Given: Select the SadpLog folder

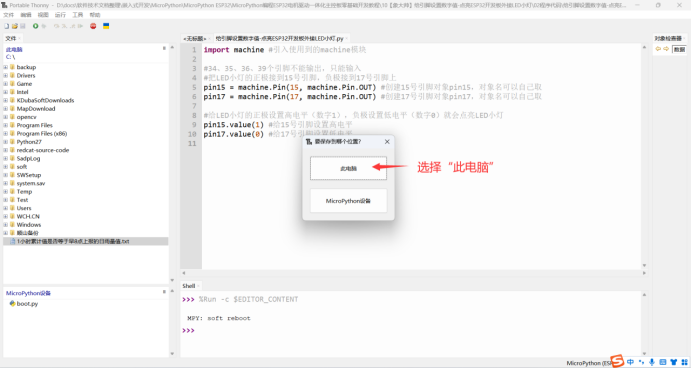Looking at the screenshot, I should [x=28, y=158].
